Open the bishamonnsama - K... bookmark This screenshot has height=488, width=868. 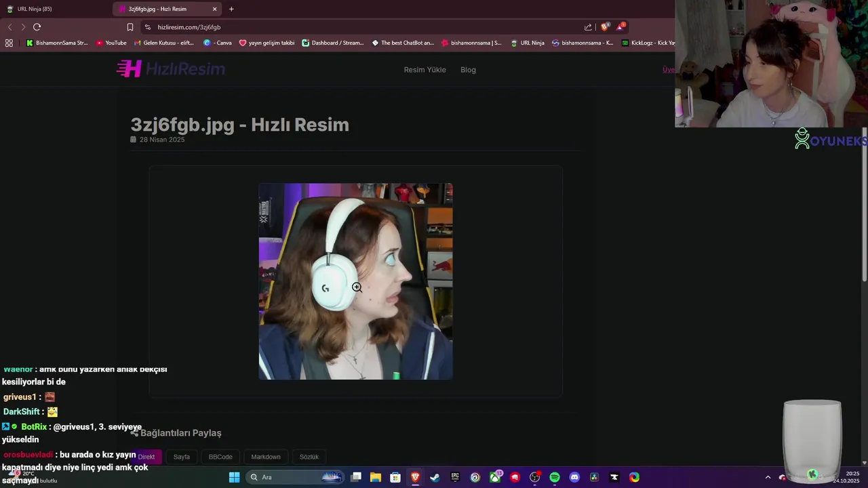pyautogui.click(x=583, y=43)
